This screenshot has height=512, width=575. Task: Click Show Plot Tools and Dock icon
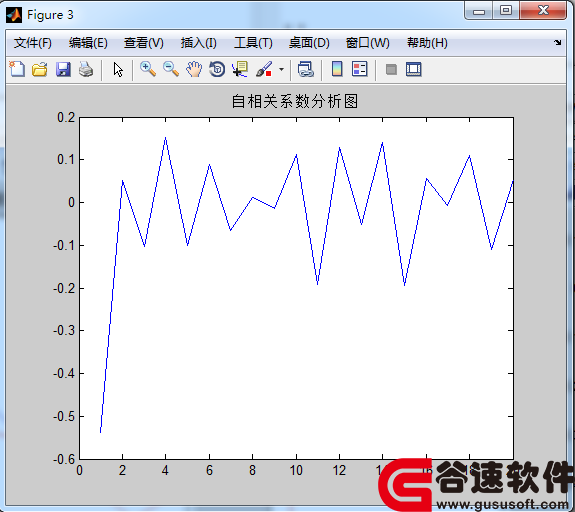click(414, 69)
